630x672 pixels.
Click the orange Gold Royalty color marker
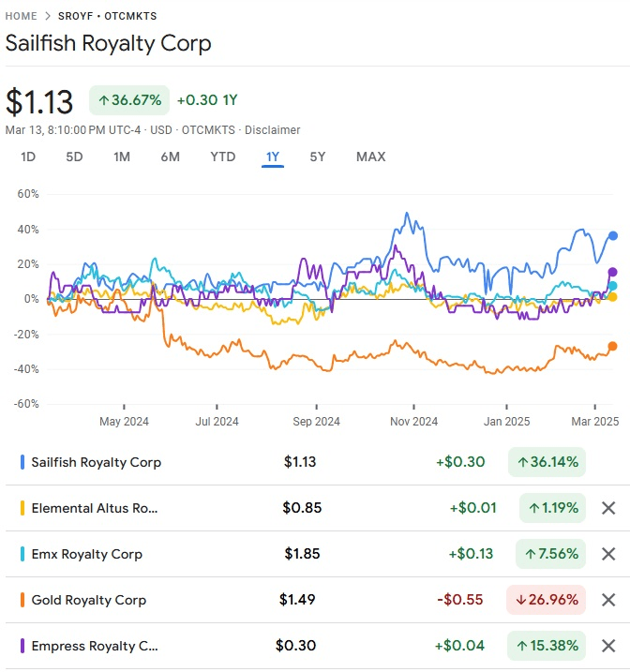point(22,600)
